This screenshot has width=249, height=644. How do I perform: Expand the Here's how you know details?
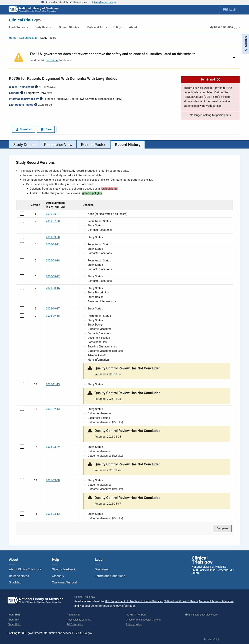(105, 2)
